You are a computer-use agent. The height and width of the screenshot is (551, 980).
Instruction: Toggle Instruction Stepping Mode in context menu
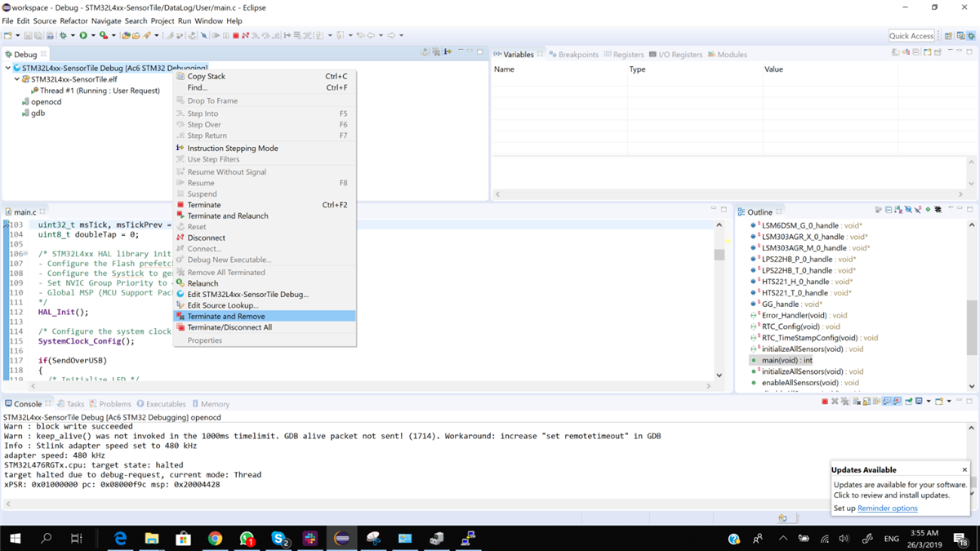click(233, 148)
